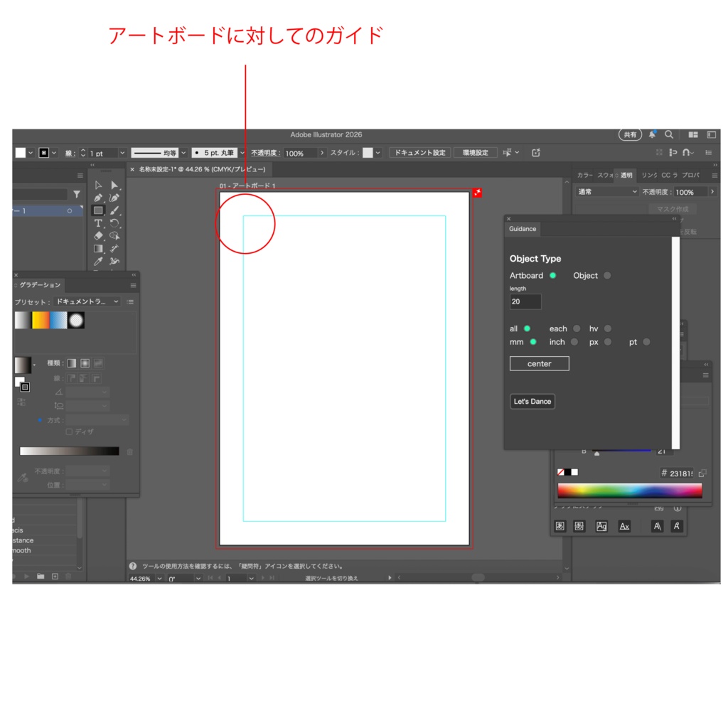Image resolution: width=728 pixels, height=728 pixels.
Task: Select the Rotate tool
Action: pos(114,223)
